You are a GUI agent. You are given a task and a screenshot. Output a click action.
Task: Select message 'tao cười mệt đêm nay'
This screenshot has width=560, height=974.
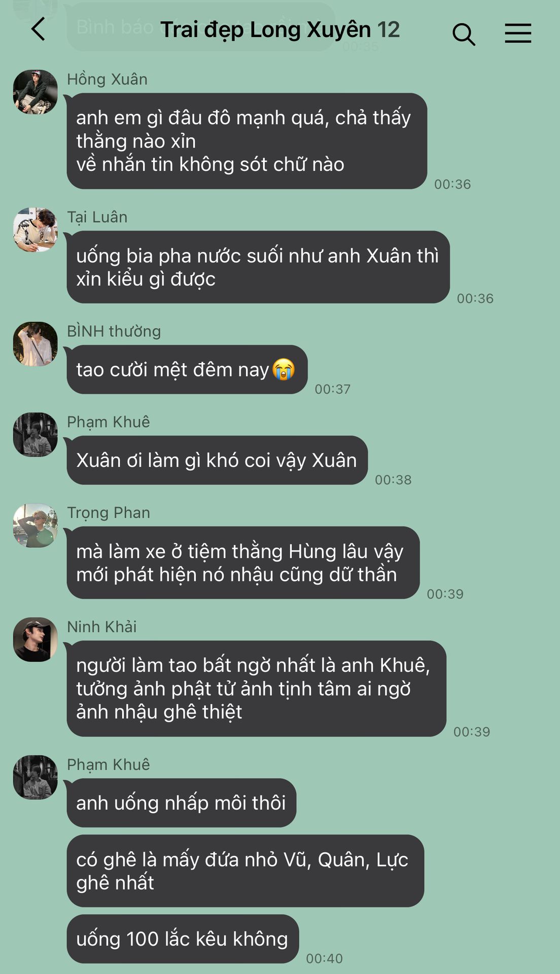point(187,369)
